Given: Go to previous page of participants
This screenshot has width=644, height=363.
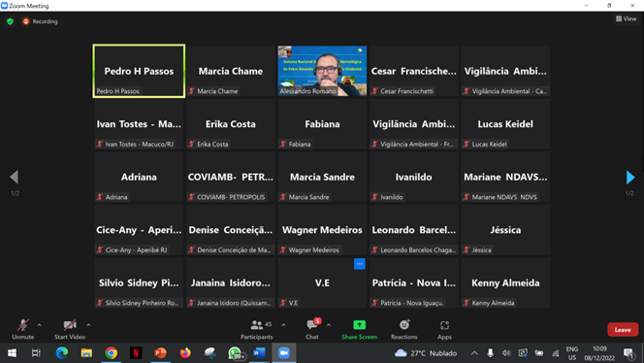Looking at the screenshot, I should [14, 178].
